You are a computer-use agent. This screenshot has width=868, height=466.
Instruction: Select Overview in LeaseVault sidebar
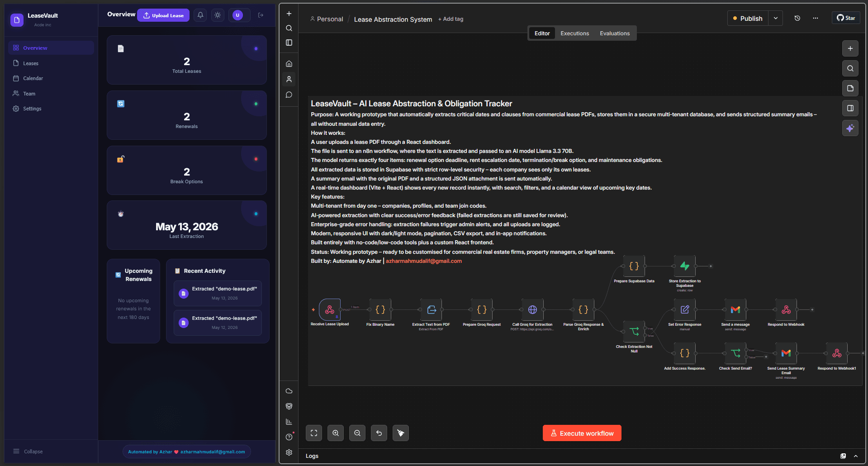51,48
